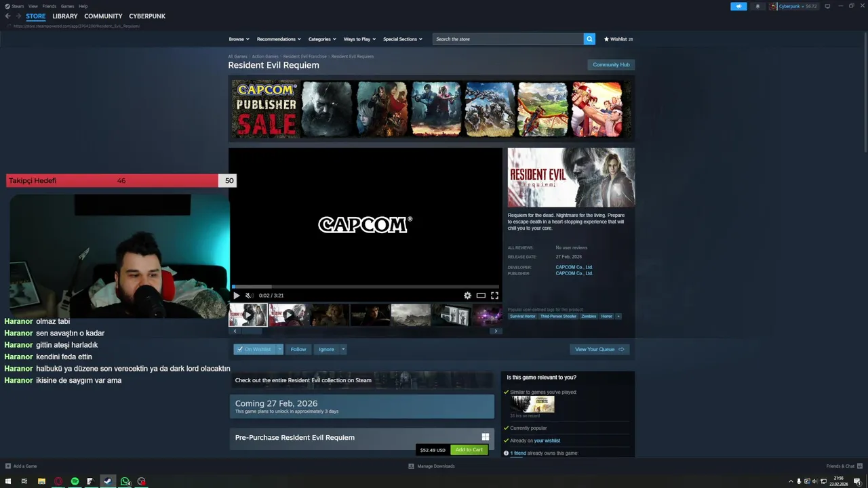The image size is (868, 488).
Task: Seek on the trailer progress bar
Action: [366, 287]
